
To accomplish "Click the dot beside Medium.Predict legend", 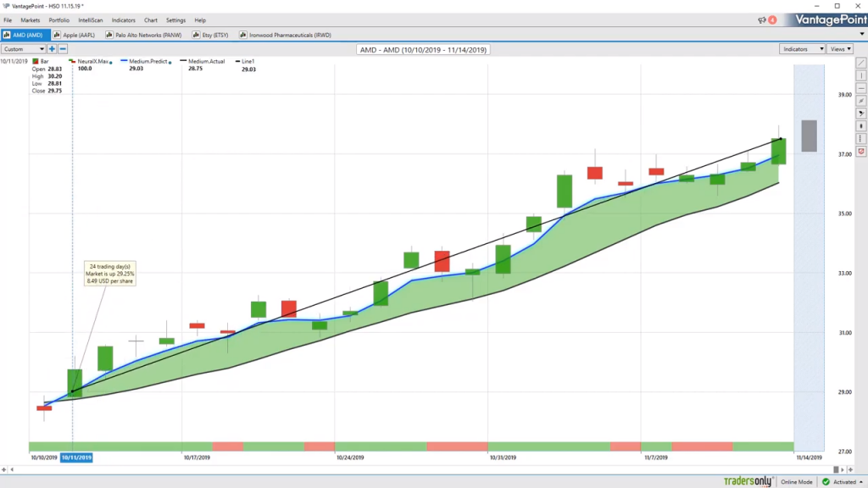I will (x=170, y=63).
